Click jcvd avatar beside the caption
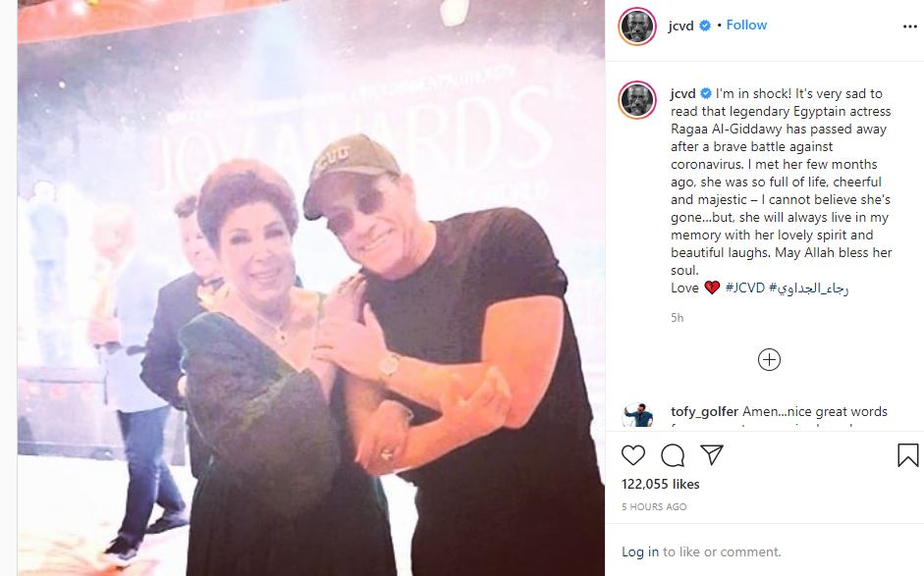The width and height of the screenshot is (924, 576). click(x=637, y=99)
